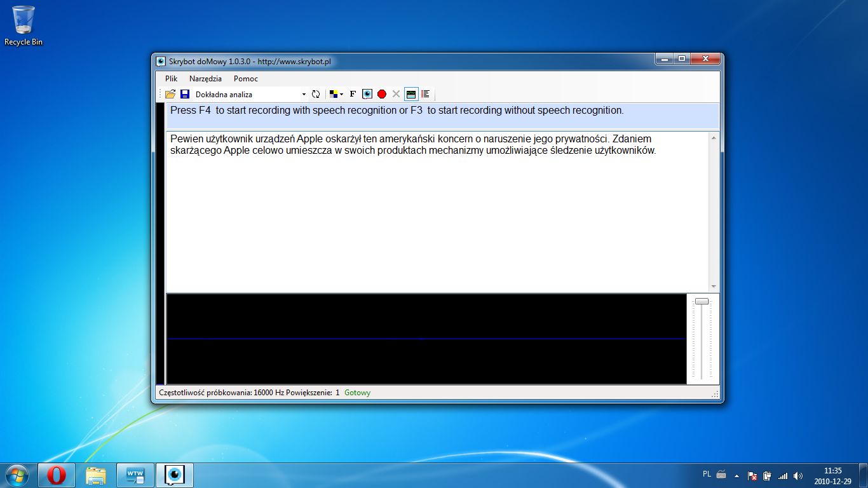
Task: Open the volume speaker tray icon
Action: coord(798,475)
